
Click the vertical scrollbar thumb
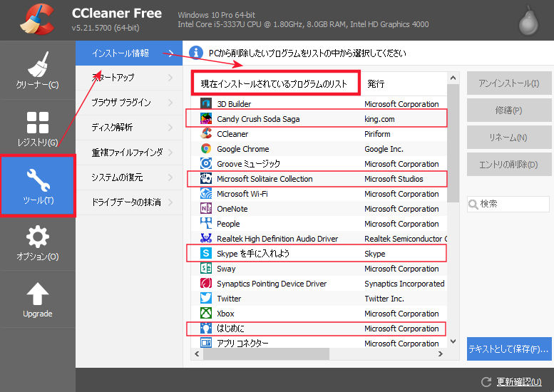click(x=453, y=143)
